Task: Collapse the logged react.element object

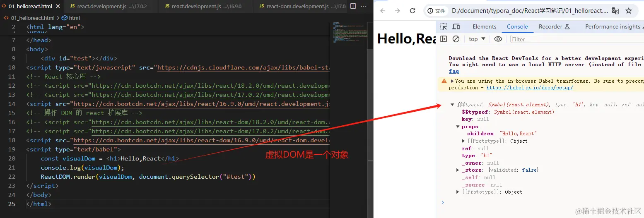Action: 452,105
